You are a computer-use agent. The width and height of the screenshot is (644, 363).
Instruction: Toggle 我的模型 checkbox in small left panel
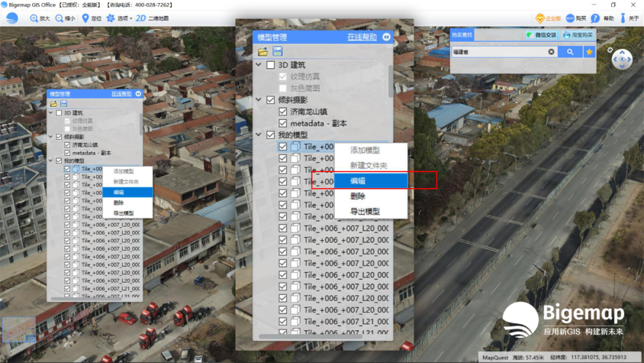[58, 161]
